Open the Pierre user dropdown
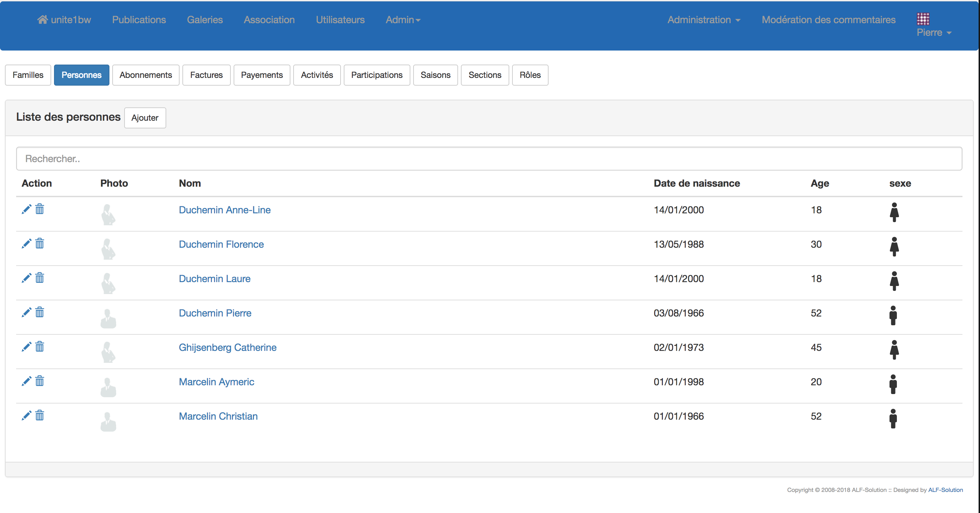The height and width of the screenshot is (513, 980). coord(934,33)
